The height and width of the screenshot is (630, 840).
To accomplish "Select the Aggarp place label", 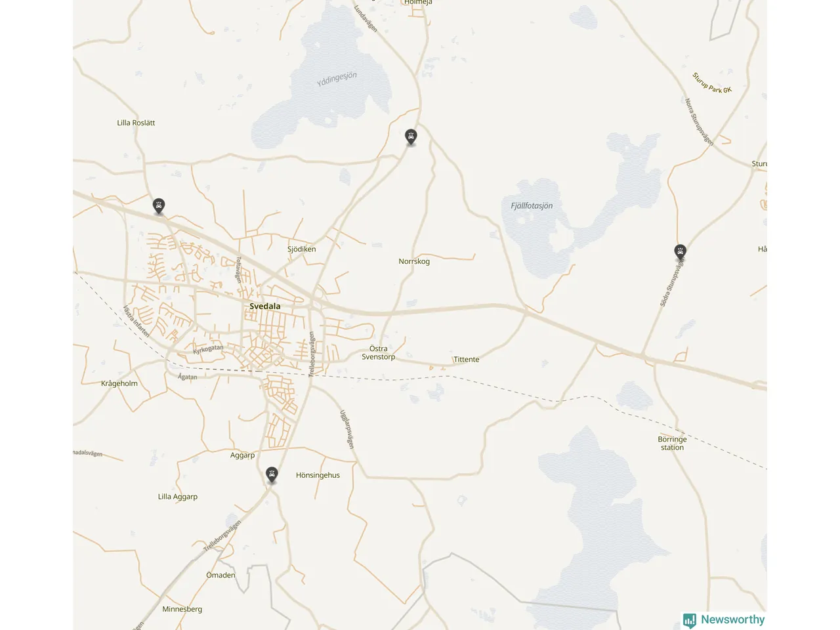I will [x=243, y=455].
